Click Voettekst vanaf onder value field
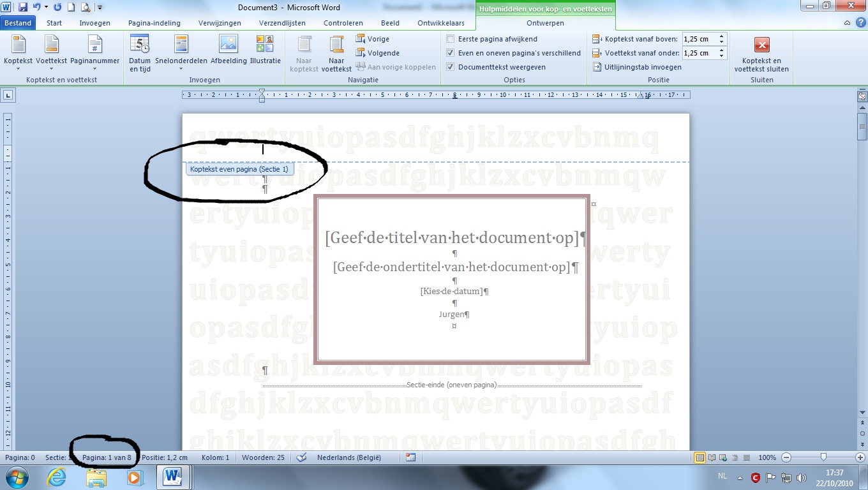 [x=700, y=53]
